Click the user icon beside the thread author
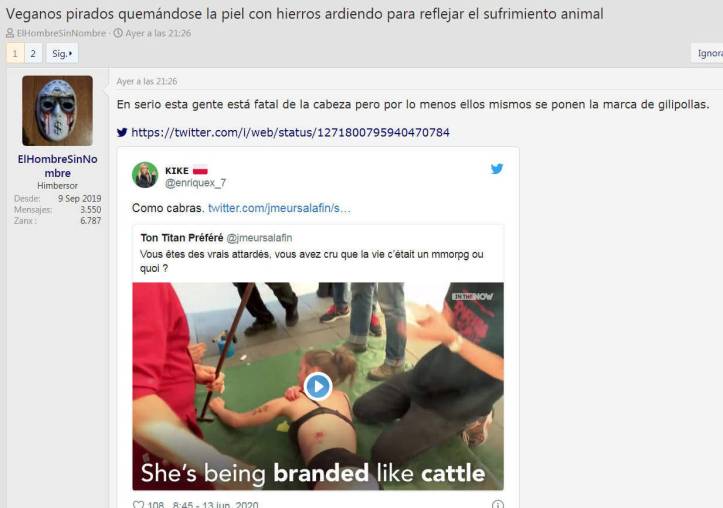Viewport: 723px width, 508px height. 10,33
